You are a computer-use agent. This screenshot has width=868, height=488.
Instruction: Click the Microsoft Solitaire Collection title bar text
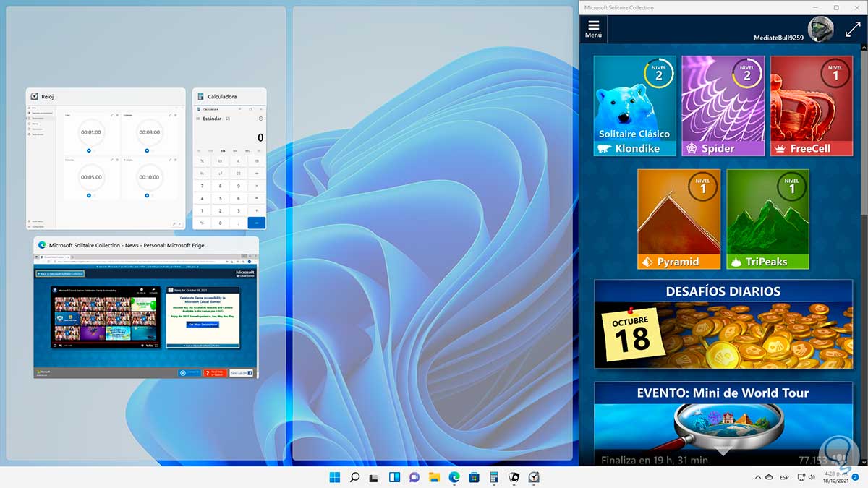(x=618, y=7)
